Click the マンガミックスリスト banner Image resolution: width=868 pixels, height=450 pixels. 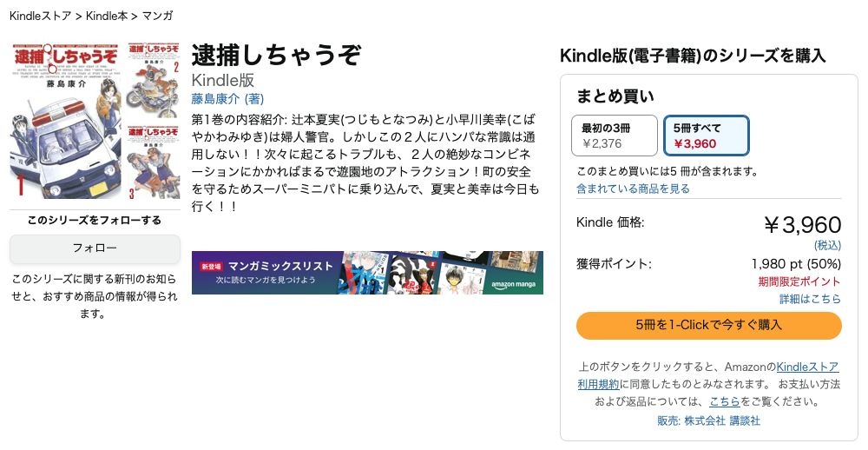[x=278, y=272]
